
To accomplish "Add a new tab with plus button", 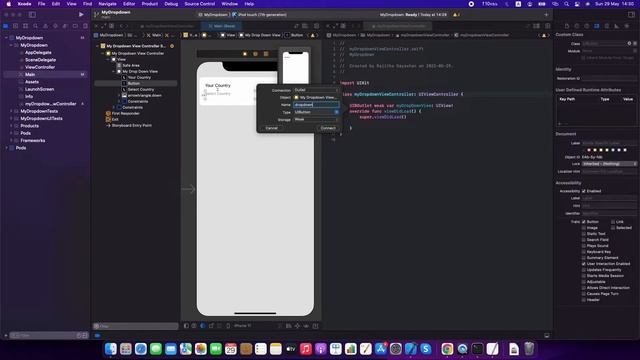I will (x=546, y=15).
